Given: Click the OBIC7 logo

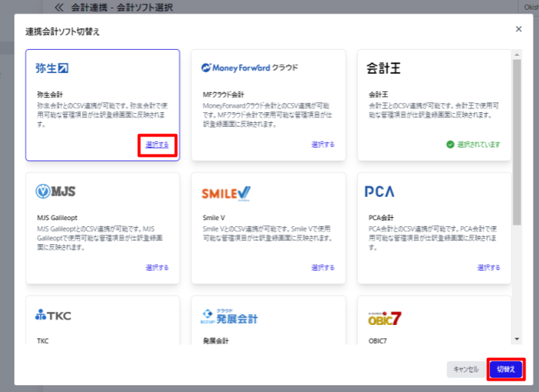Looking at the screenshot, I should coord(384,318).
